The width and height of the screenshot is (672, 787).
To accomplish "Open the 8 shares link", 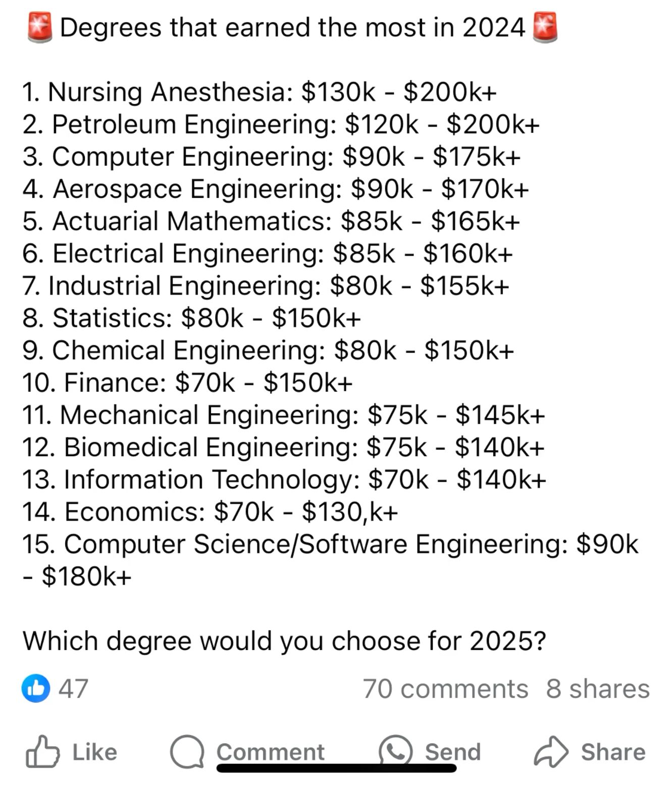I will point(598,688).
